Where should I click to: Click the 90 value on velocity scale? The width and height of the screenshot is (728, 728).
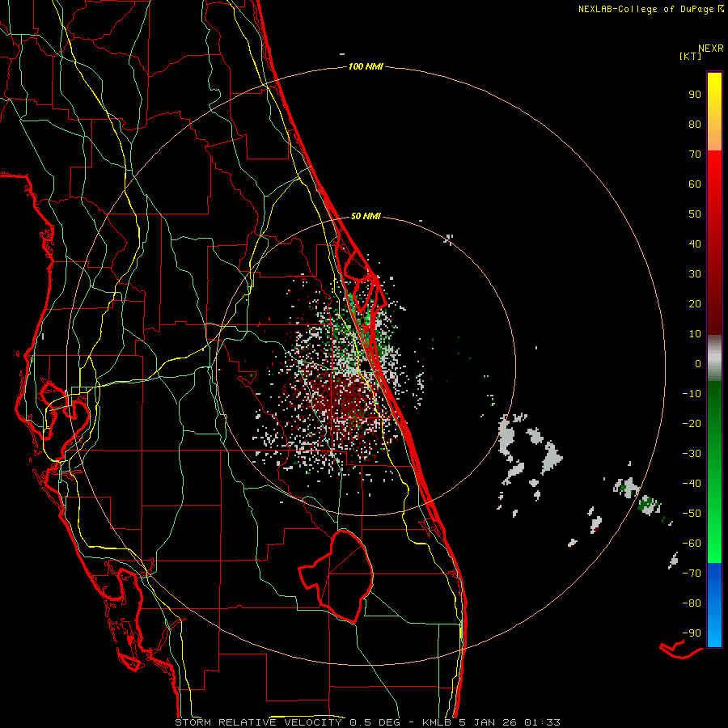pyautogui.click(x=695, y=95)
